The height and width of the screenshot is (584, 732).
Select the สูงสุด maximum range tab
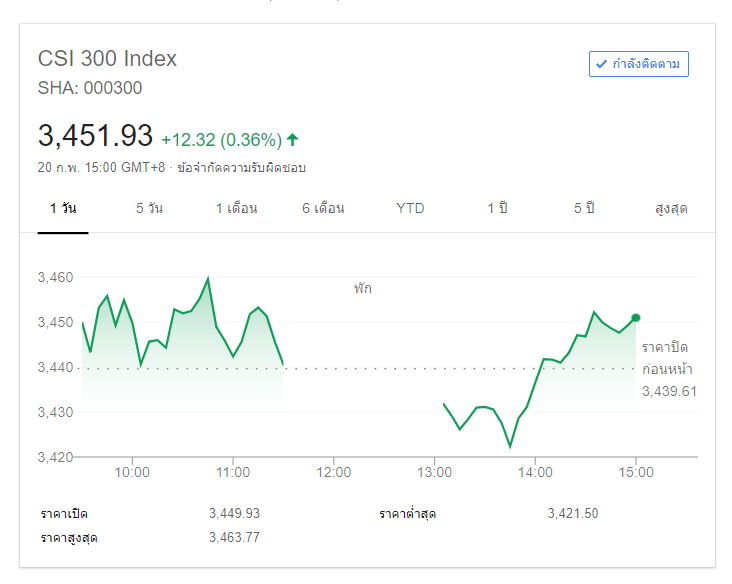coord(671,208)
